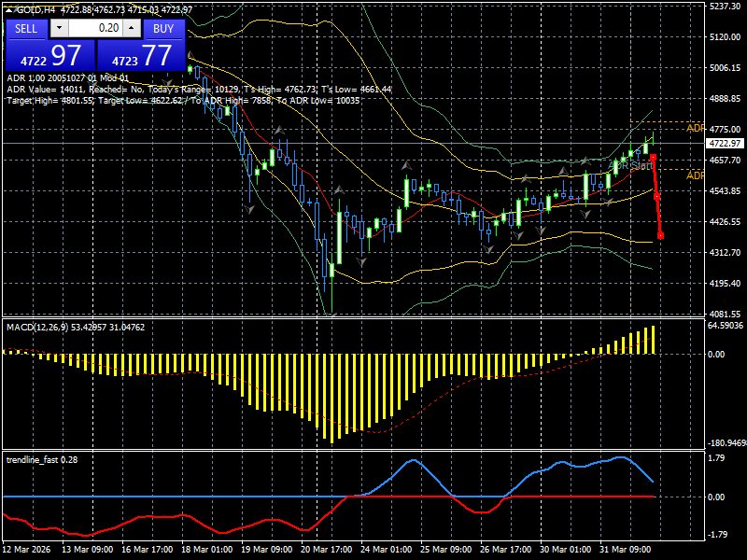Click the '26 Mar 17:00' time label

(506, 550)
